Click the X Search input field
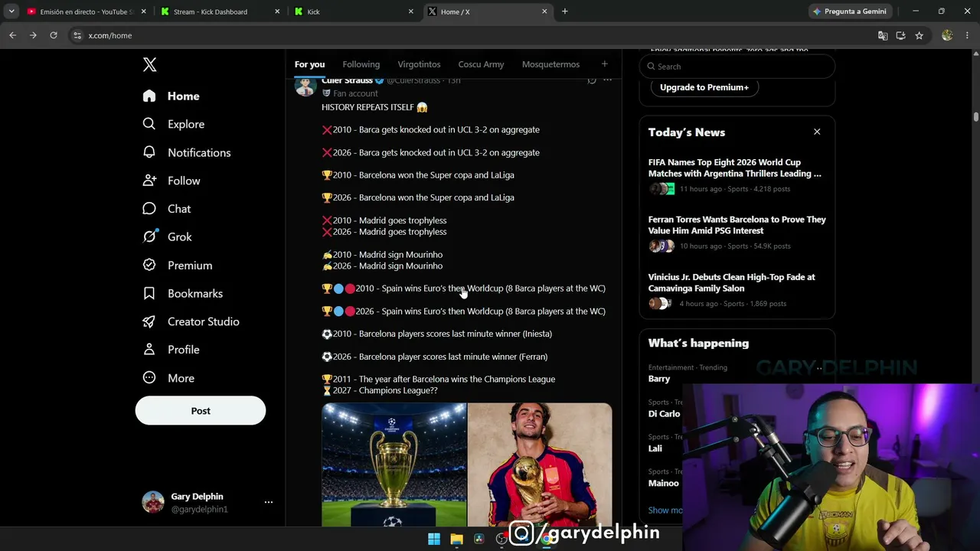This screenshot has height=551, width=980. (x=737, y=67)
